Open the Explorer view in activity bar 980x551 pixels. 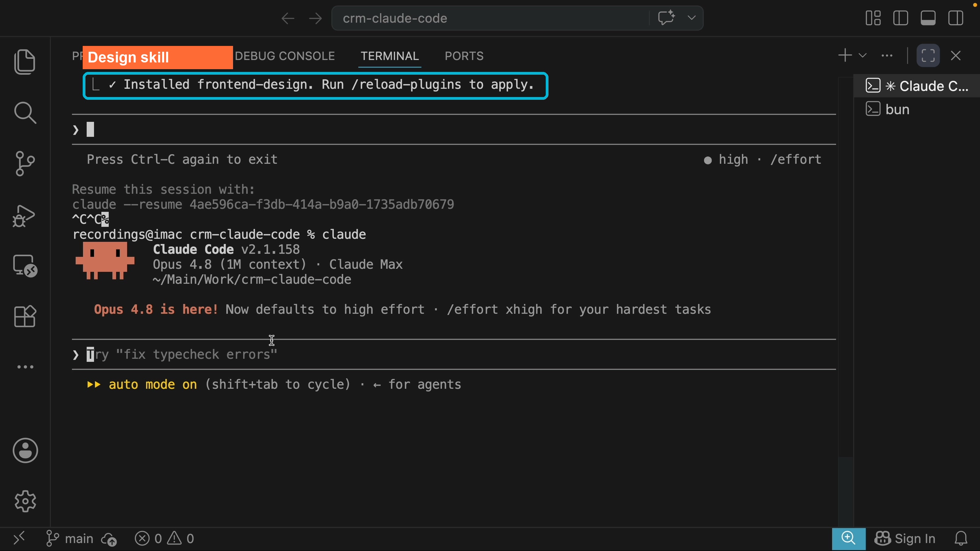[x=25, y=62]
